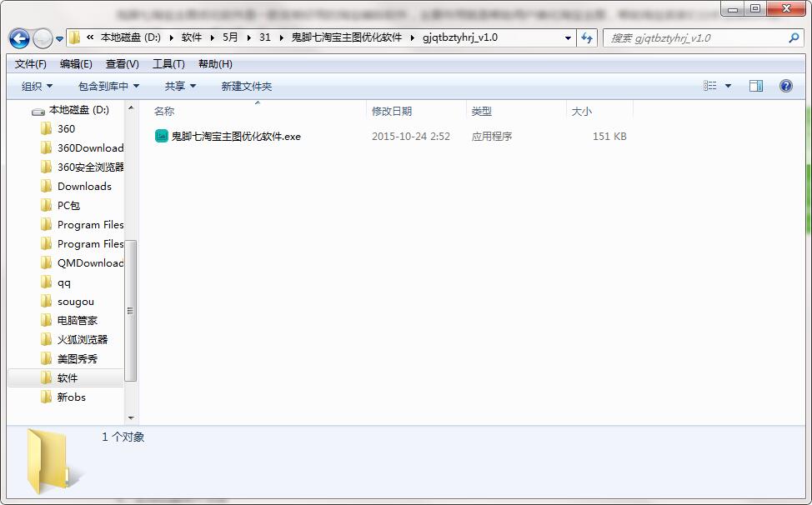Click the 360 folder icon in sidebar
The width and height of the screenshot is (812, 505).
46,128
